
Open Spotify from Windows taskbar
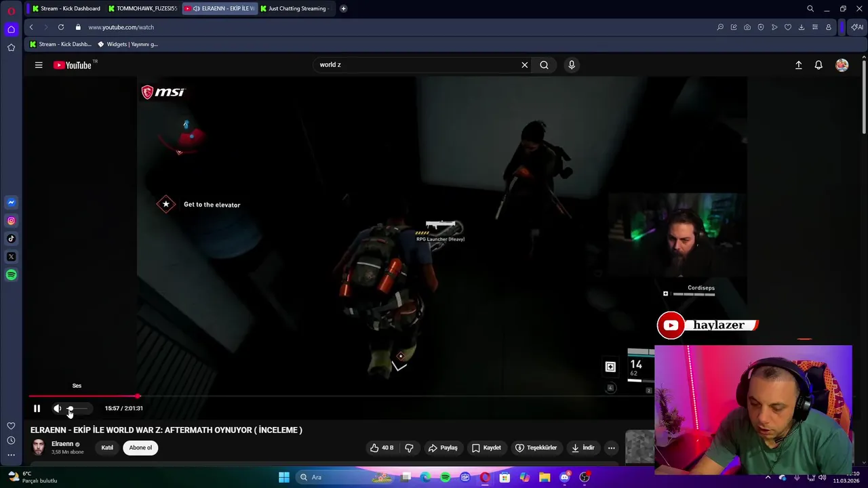click(446, 477)
